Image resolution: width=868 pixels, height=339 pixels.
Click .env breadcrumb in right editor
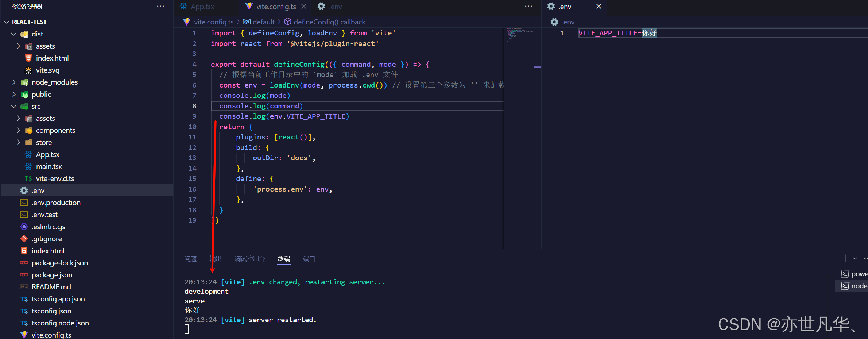tap(568, 22)
